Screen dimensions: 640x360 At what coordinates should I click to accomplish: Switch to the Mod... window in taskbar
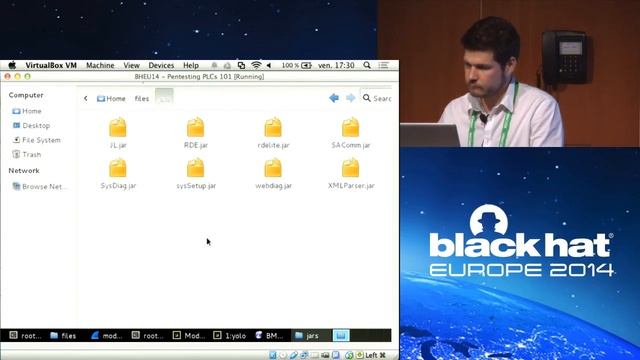coord(189,336)
